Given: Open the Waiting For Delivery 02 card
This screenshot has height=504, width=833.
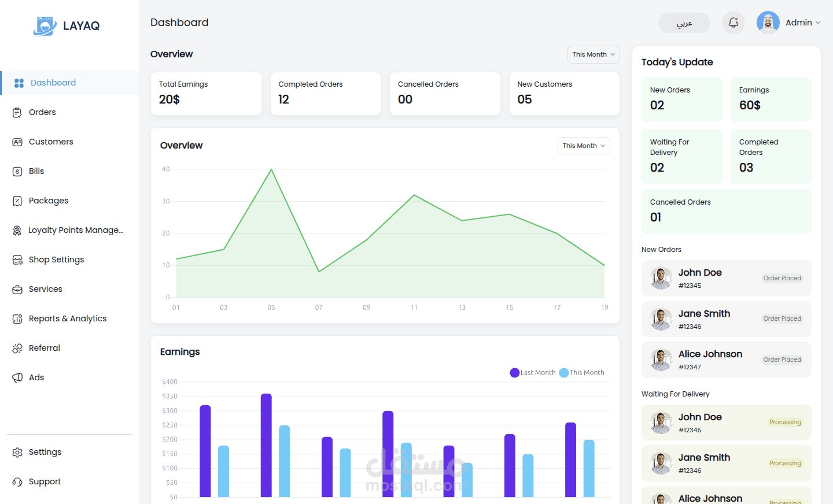Looking at the screenshot, I should 682,157.
